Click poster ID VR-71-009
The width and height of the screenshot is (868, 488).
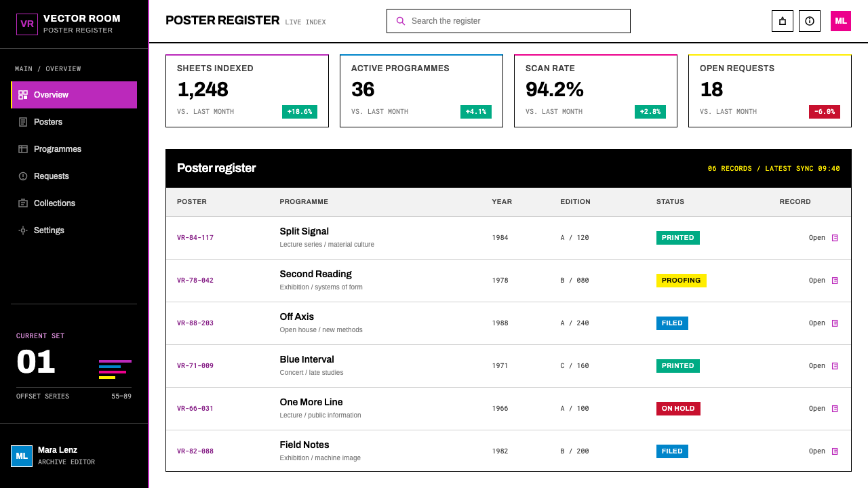click(x=195, y=366)
